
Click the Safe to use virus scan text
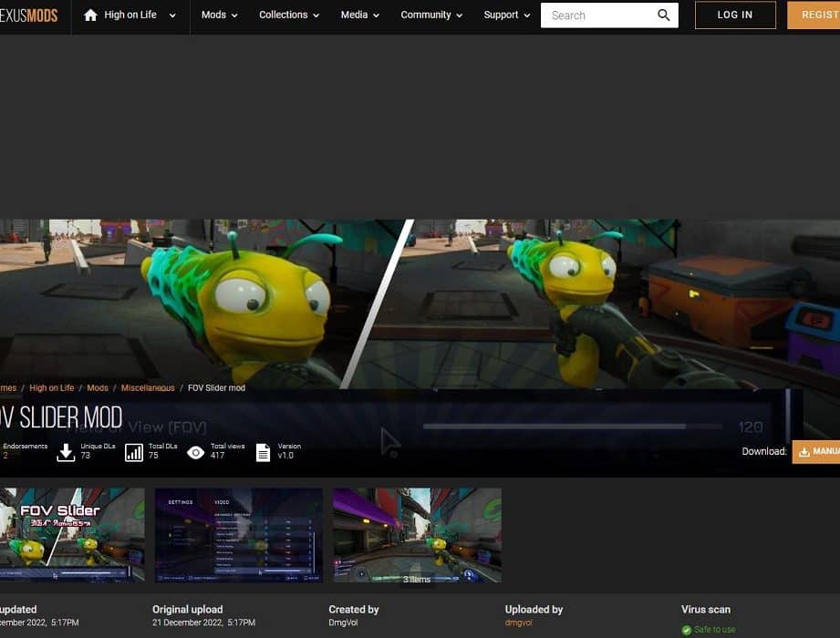(x=715, y=630)
